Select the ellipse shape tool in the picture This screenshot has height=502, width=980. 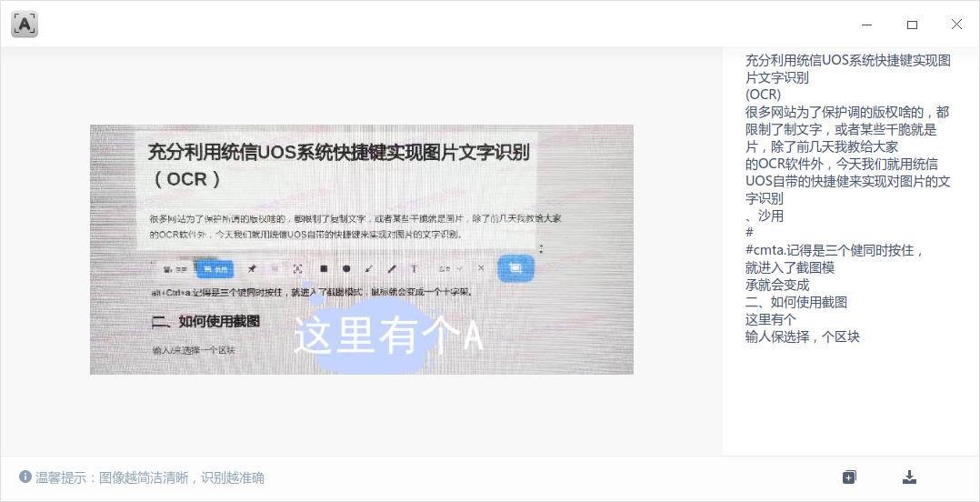click(346, 269)
